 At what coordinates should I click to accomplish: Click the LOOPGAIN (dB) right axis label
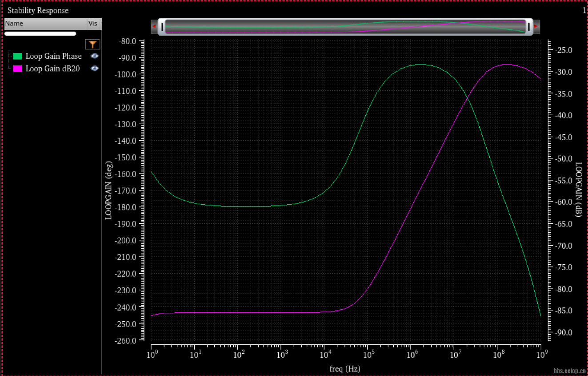[x=578, y=190]
